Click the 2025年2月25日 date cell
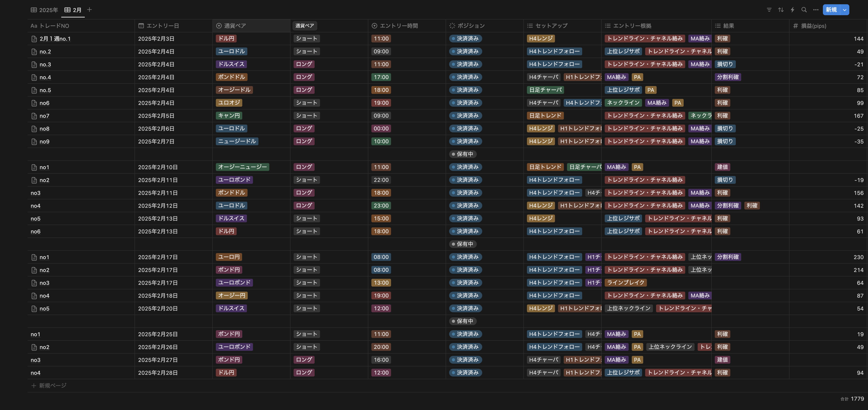This screenshot has height=410, width=868. tap(173, 334)
